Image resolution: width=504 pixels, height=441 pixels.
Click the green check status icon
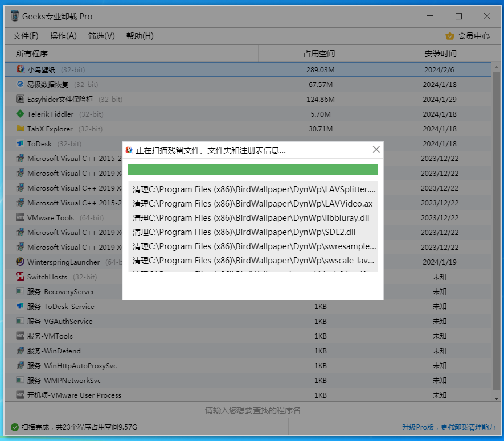click(x=14, y=427)
